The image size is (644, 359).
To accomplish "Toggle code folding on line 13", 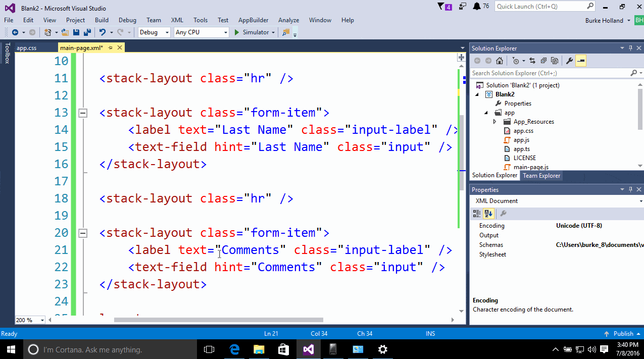I will [82, 113].
